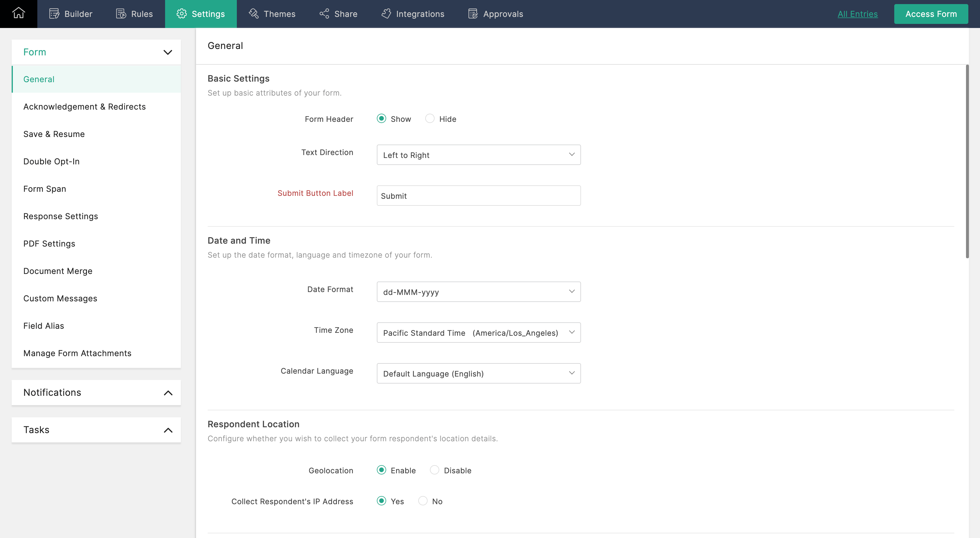
Task: Click the home icon
Action: tap(18, 13)
